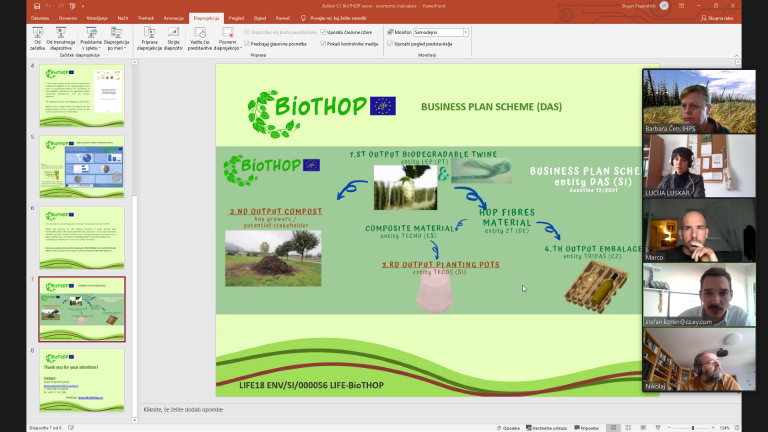The image size is (768, 432).
Task: Click 'BUSINESS PLAN SCHEME (DAS)' slide title
Action: 491,106
